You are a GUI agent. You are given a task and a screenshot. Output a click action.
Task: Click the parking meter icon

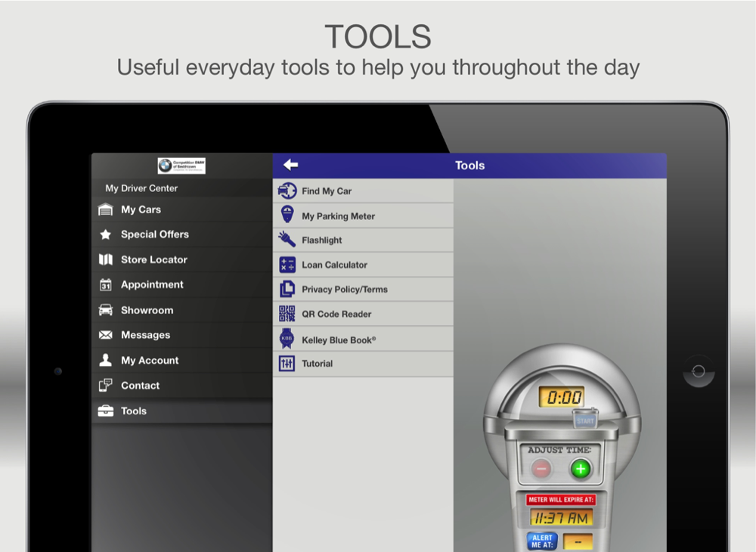coord(287,215)
